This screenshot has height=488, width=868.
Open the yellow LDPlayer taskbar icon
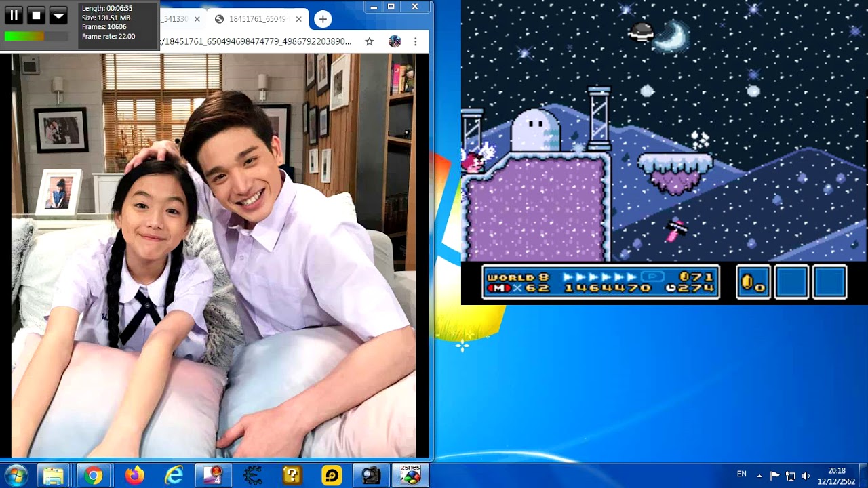(332, 476)
